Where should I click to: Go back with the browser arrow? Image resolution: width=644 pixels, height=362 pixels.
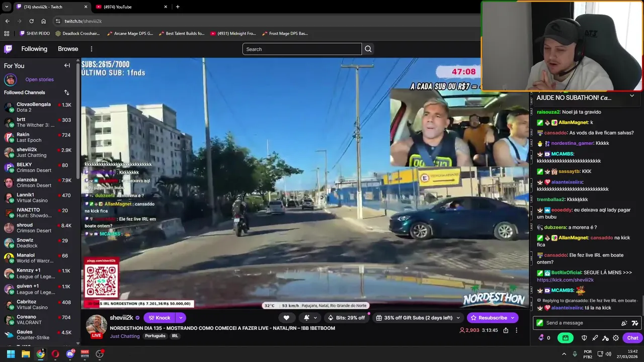7,21
